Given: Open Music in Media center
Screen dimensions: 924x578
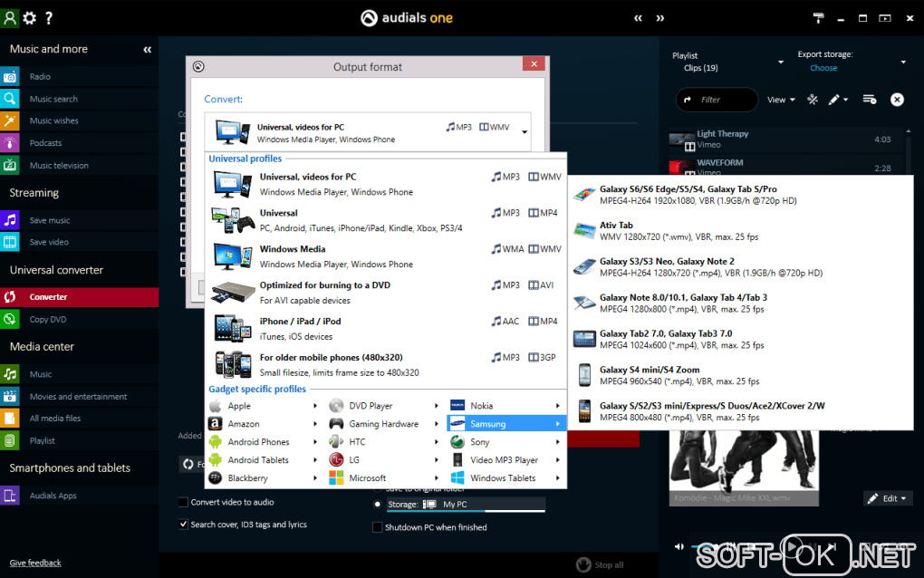Looking at the screenshot, I should pyautogui.click(x=79, y=374).
